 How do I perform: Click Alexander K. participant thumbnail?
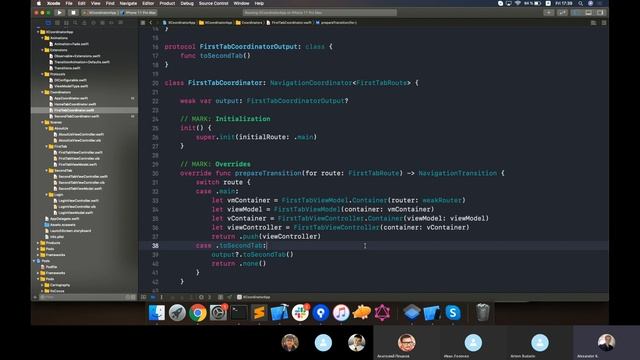606,344
